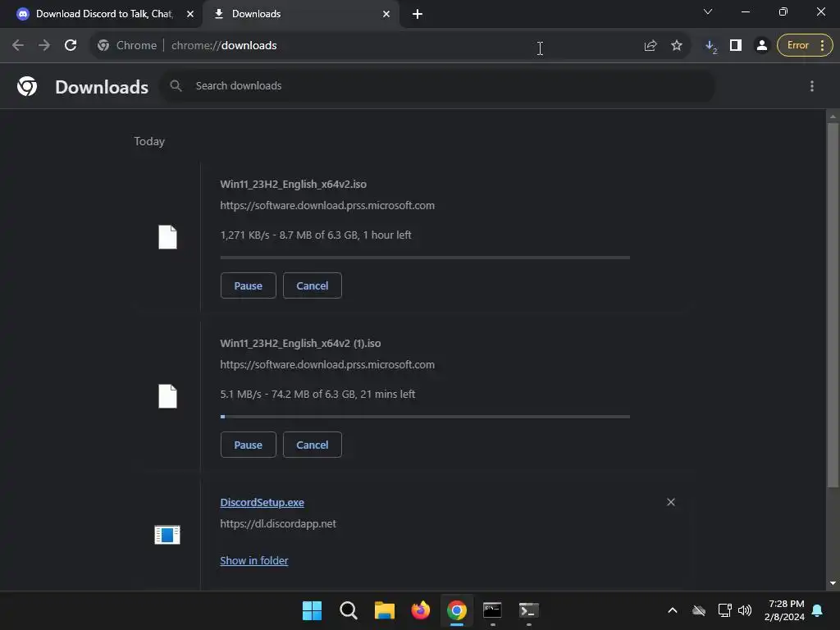This screenshot has width=840, height=630.
Task: Open a new browser tab
Action: click(418, 15)
